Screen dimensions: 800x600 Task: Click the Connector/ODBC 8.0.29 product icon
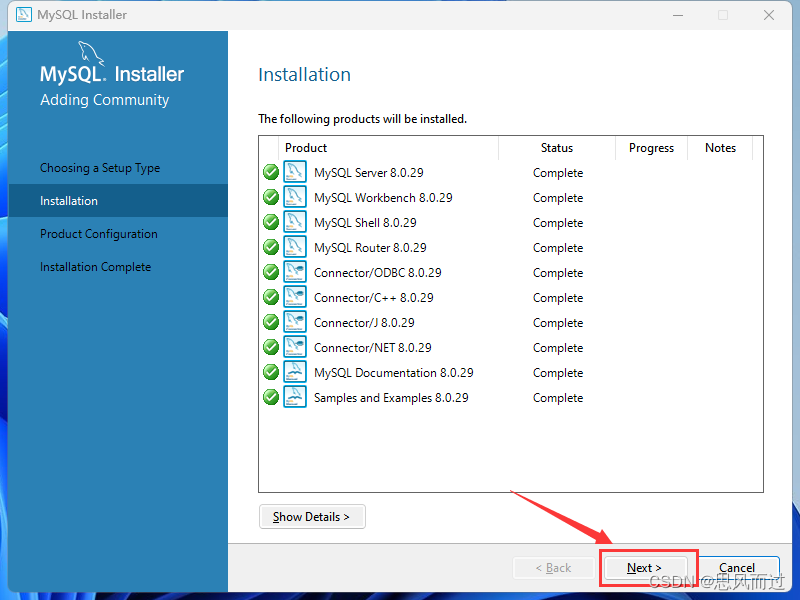tap(295, 272)
